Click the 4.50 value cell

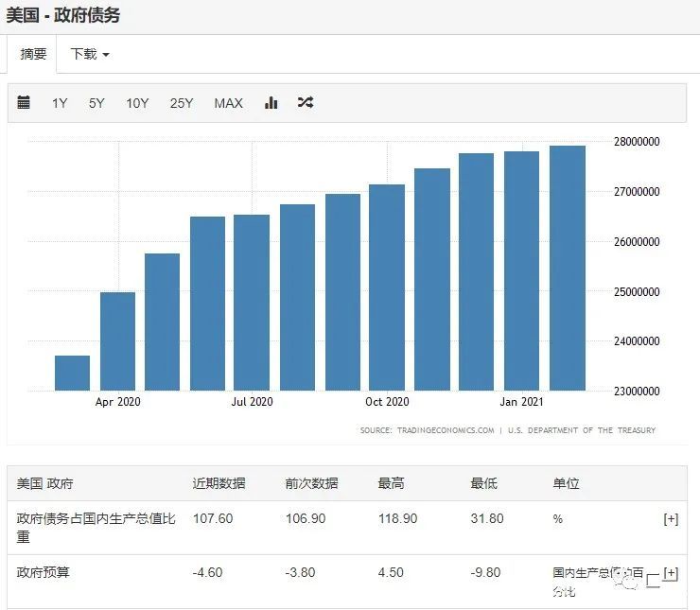tap(391, 572)
